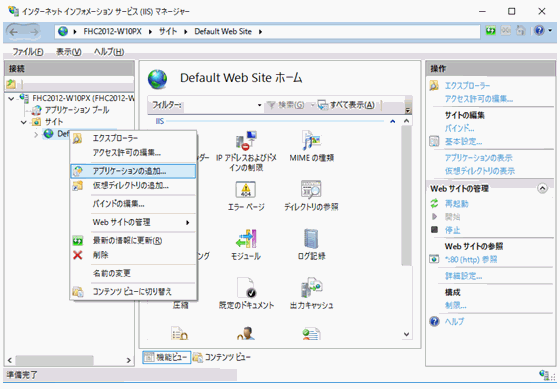Click the green refresh icon in address bar
Viewport: 560px width, 389px height.
click(x=491, y=31)
